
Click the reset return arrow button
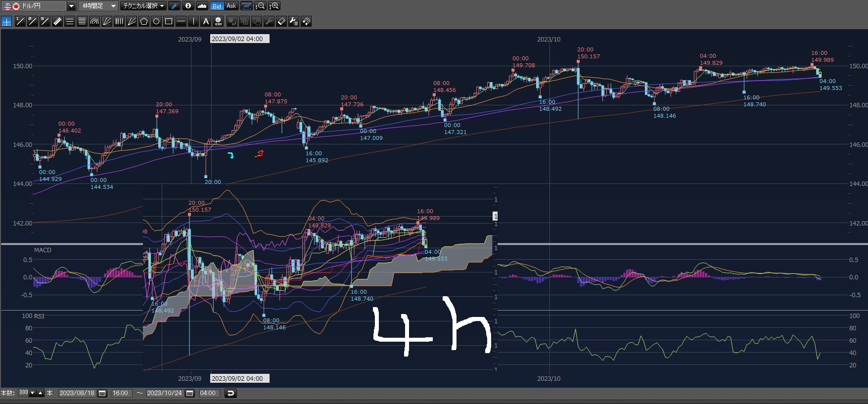click(x=230, y=393)
